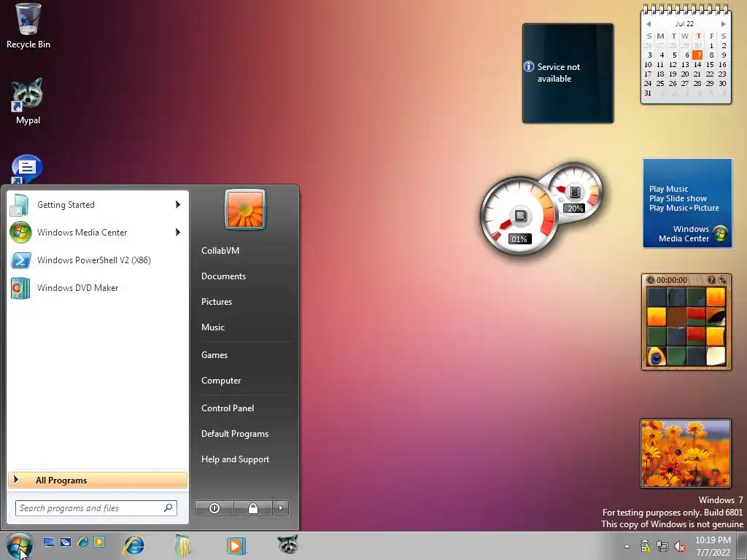Click the Windows Media Center Start menu icon
The width and height of the screenshot is (747, 560).
pos(20,233)
